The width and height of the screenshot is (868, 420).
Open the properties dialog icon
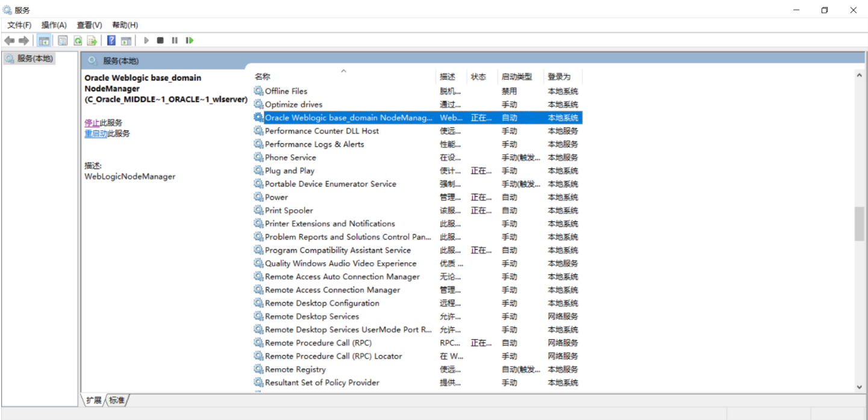point(62,40)
